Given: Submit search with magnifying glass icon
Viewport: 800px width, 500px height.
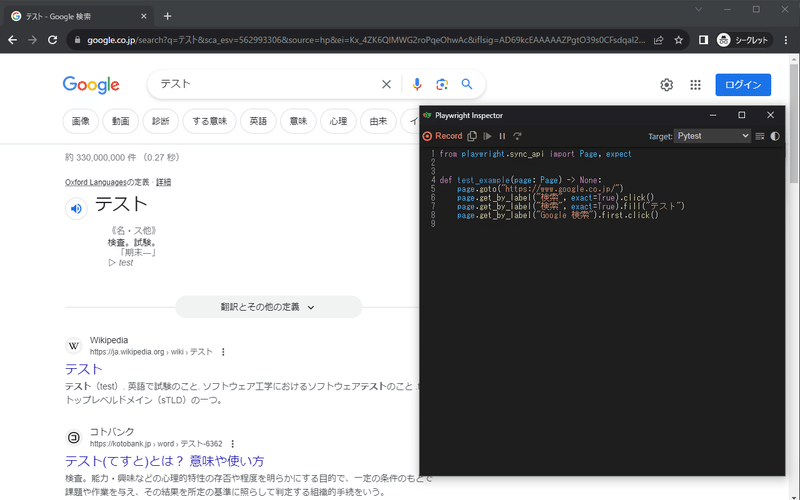Looking at the screenshot, I should (467, 84).
